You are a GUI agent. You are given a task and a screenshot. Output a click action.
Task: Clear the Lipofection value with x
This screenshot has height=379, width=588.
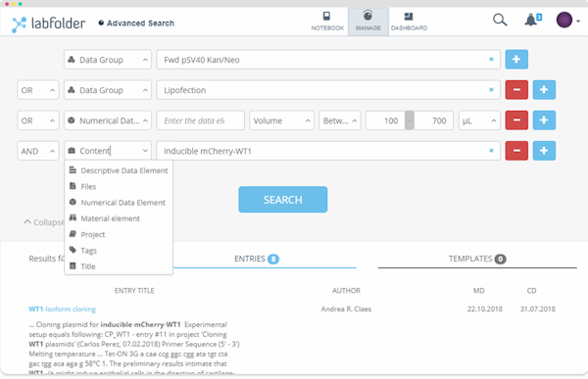click(491, 89)
